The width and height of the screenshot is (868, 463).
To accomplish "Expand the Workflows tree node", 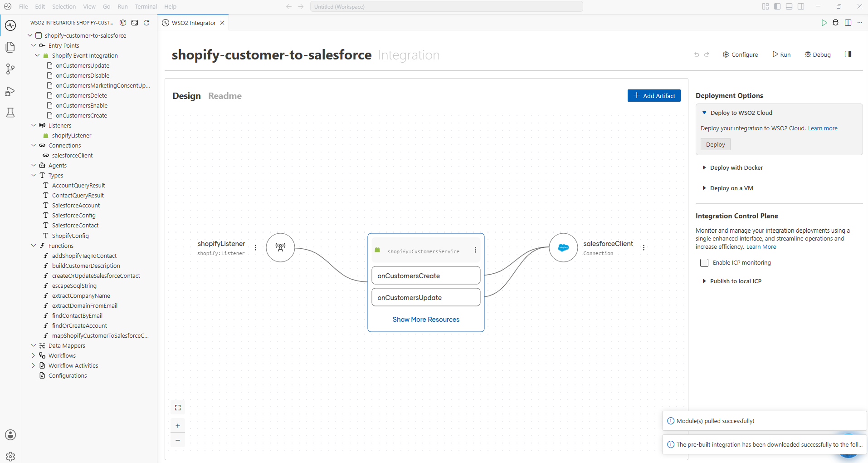I will click(34, 355).
